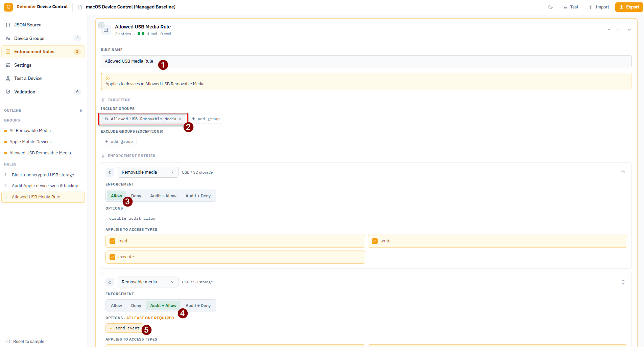Select Allowed USB Media Rule in the outline
The image size is (644, 347).
coord(43,197)
